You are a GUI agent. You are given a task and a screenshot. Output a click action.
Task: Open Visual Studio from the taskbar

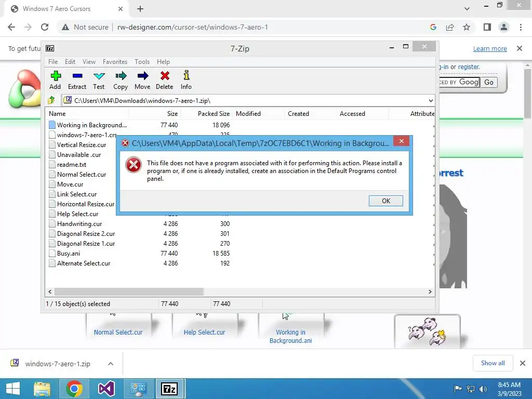(x=106, y=389)
